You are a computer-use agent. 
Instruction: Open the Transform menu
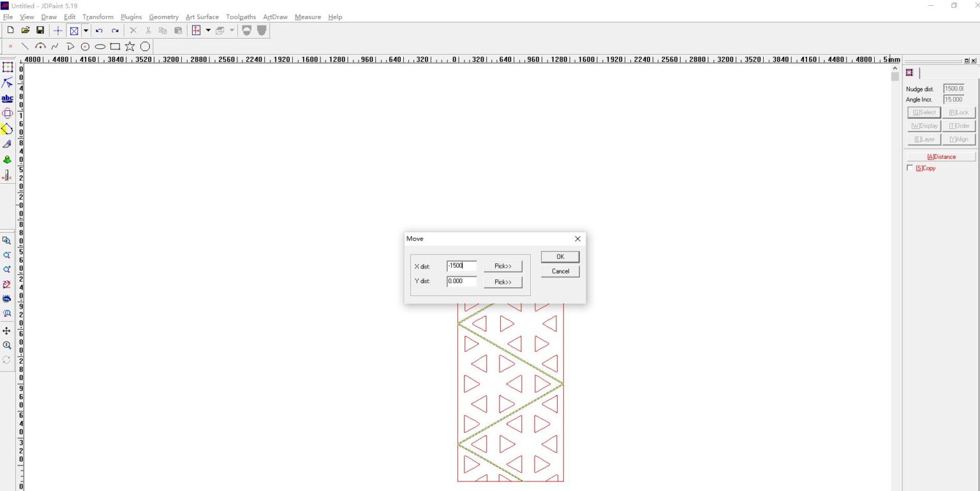tap(98, 17)
